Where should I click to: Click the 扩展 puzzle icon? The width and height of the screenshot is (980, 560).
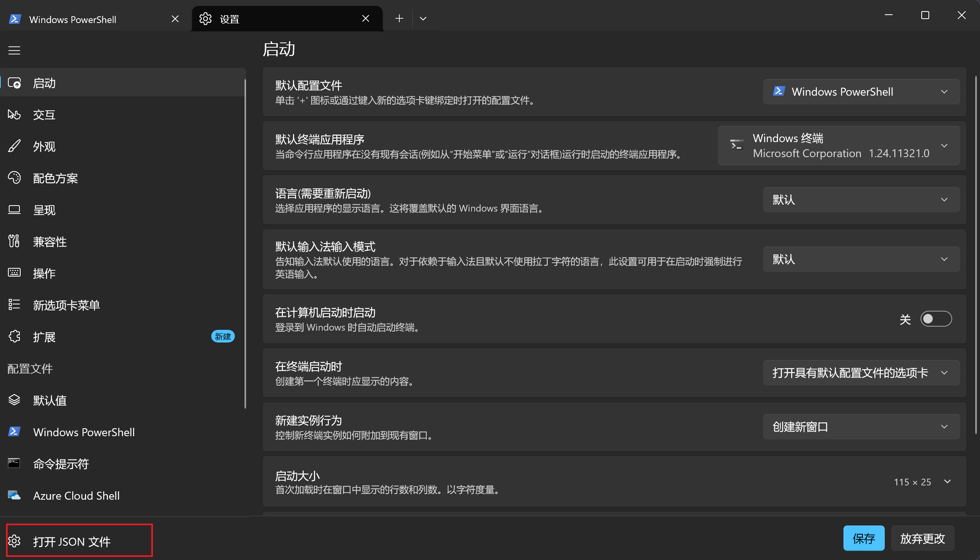pos(14,337)
